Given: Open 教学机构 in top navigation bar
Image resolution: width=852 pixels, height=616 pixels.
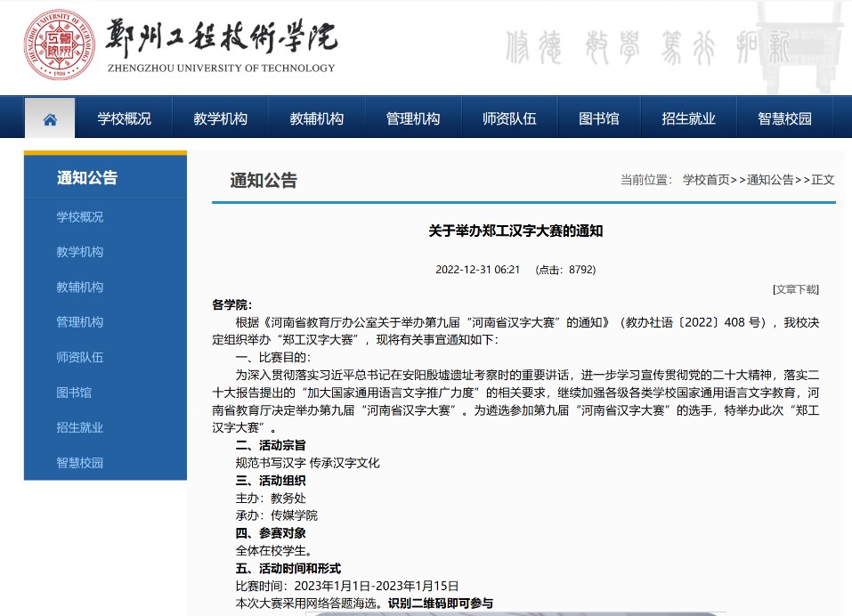Looking at the screenshot, I should [220, 118].
